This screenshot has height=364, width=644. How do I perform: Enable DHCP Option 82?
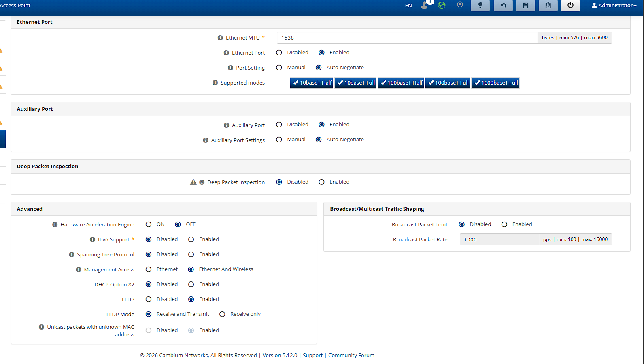pyautogui.click(x=191, y=284)
